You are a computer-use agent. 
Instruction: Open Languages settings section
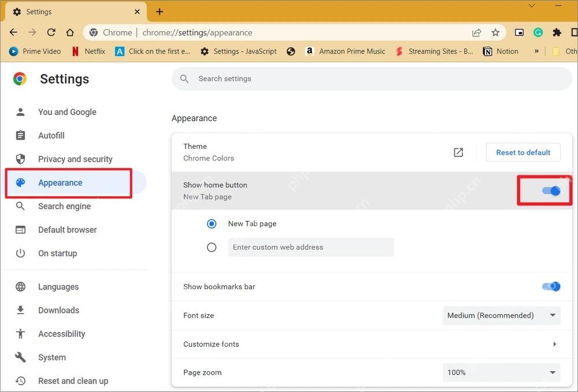pos(58,287)
